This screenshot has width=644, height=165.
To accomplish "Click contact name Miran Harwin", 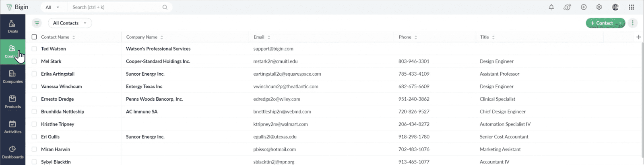I will tap(56, 149).
